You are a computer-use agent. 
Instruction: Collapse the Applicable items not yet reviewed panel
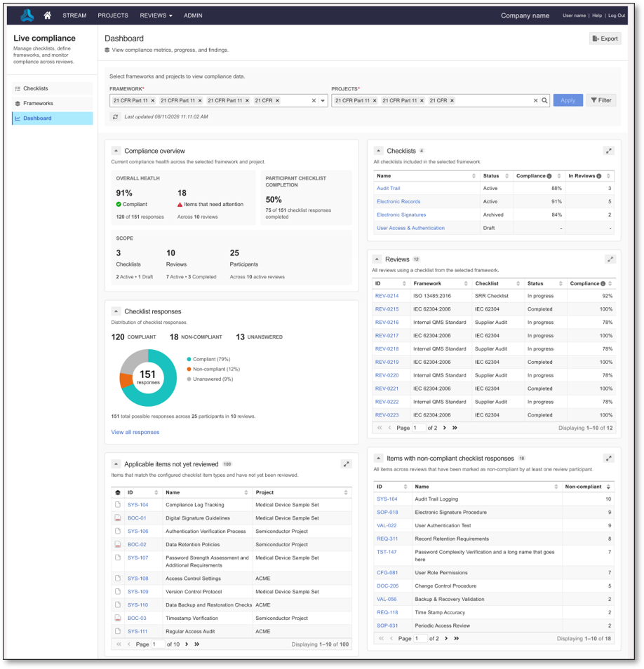tap(116, 464)
